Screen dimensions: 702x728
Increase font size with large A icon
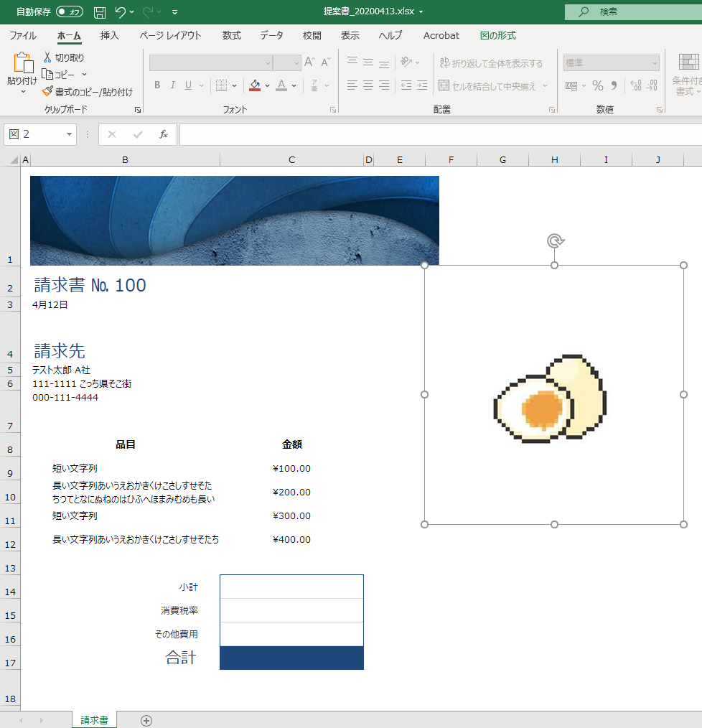click(309, 62)
